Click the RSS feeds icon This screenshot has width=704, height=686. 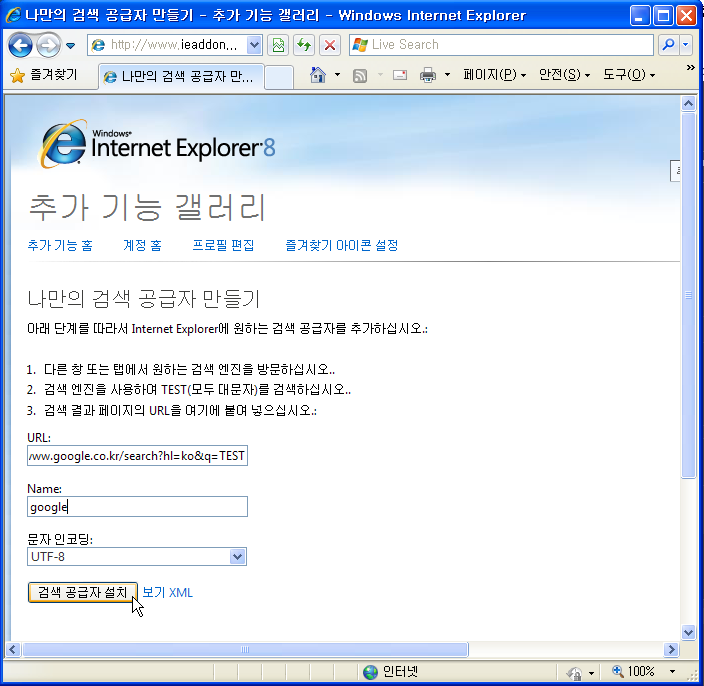tap(360, 75)
